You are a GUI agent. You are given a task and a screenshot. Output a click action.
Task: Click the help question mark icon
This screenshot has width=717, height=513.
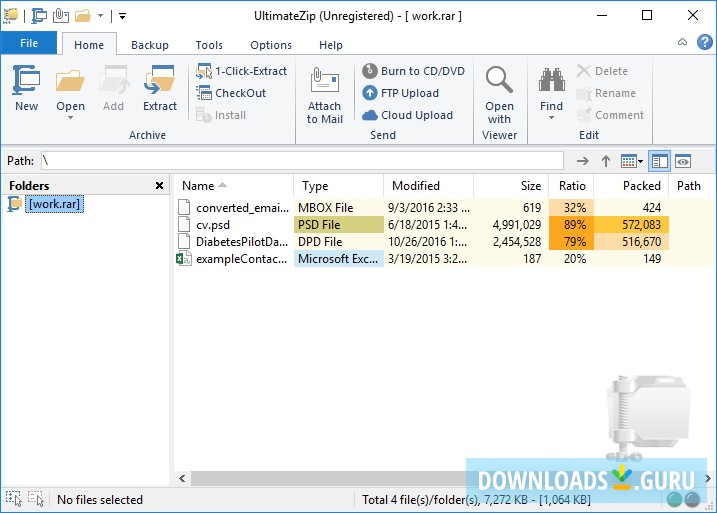[705, 42]
